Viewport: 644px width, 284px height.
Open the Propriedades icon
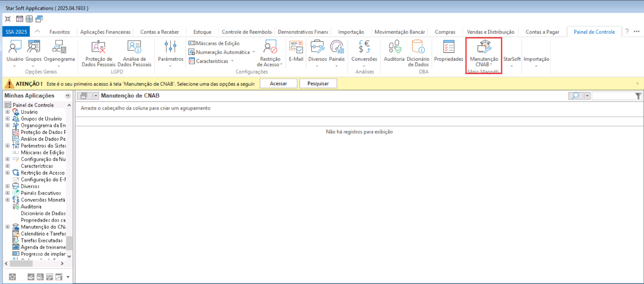tap(449, 47)
